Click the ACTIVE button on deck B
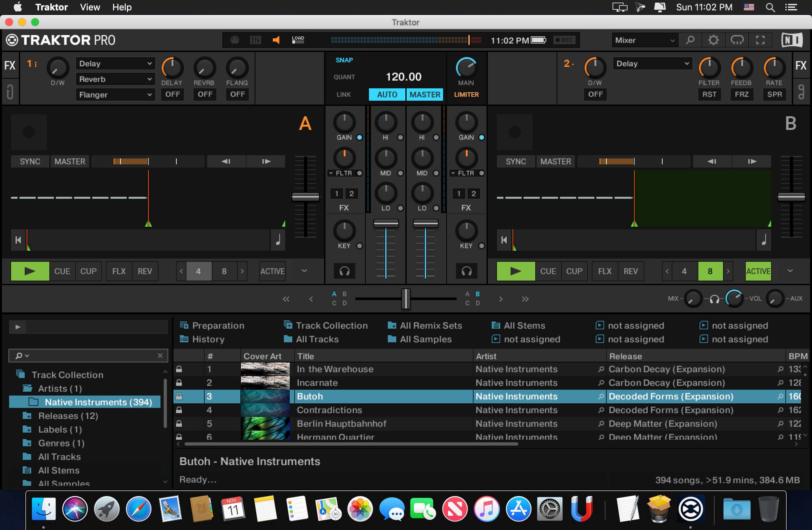The height and width of the screenshot is (530, 812). pyautogui.click(x=757, y=271)
